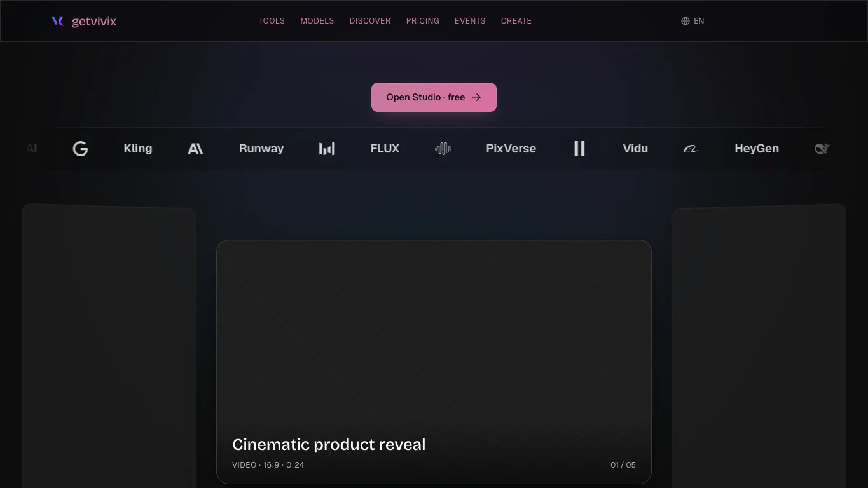Navigate to Events
Viewport: 868px width, 488px height.
point(470,21)
